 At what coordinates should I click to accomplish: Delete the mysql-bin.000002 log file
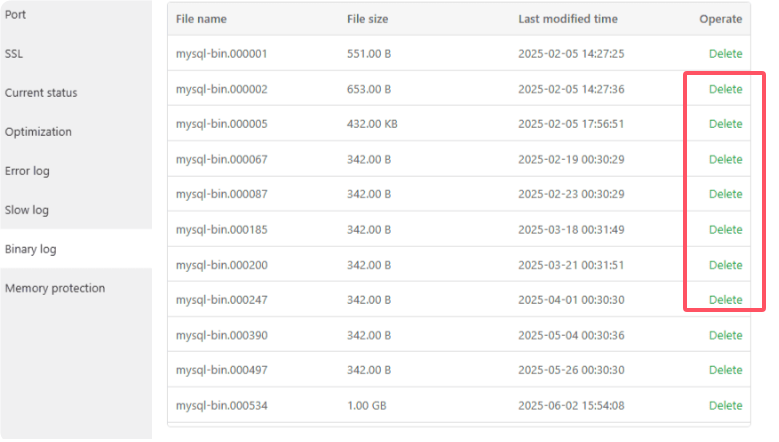(725, 89)
